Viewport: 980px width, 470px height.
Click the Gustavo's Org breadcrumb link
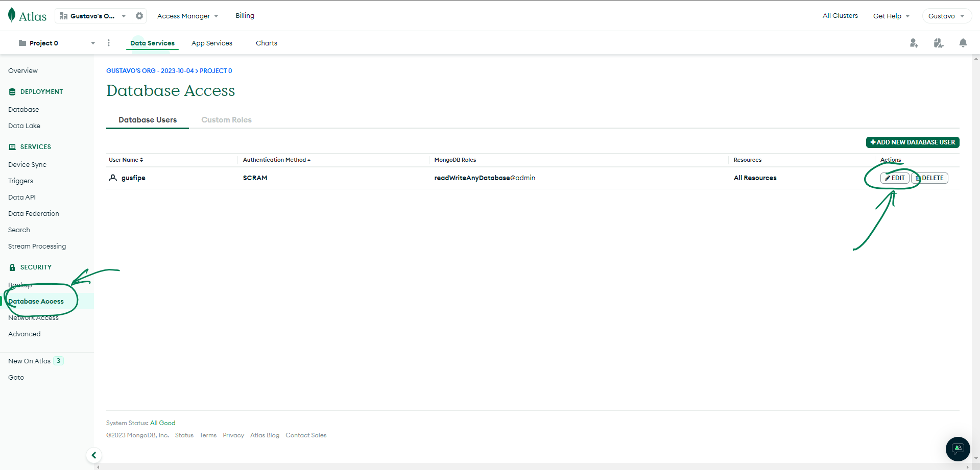[150, 71]
